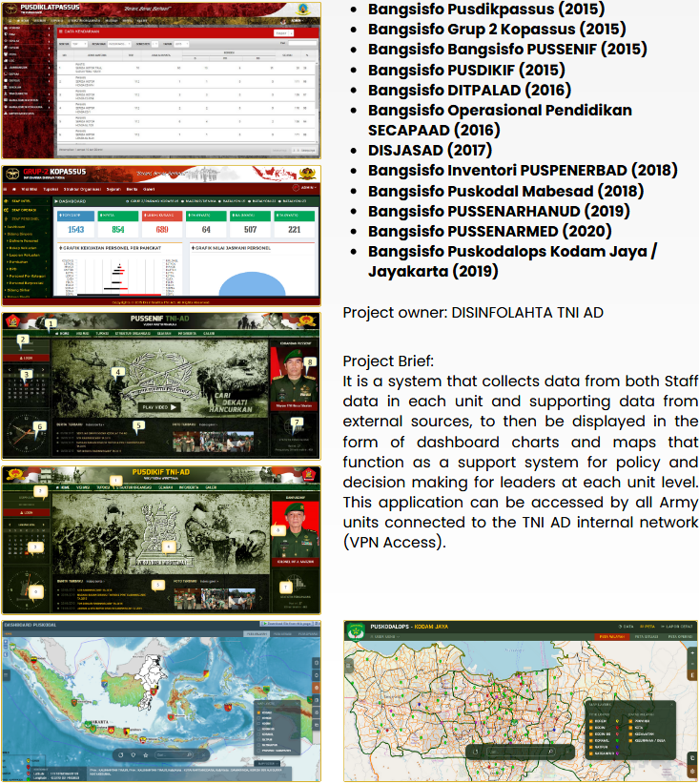Click HOME in PUSSENIF TNI-AD menu bar
Screen dimensions: 699x784
tap(63, 333)
